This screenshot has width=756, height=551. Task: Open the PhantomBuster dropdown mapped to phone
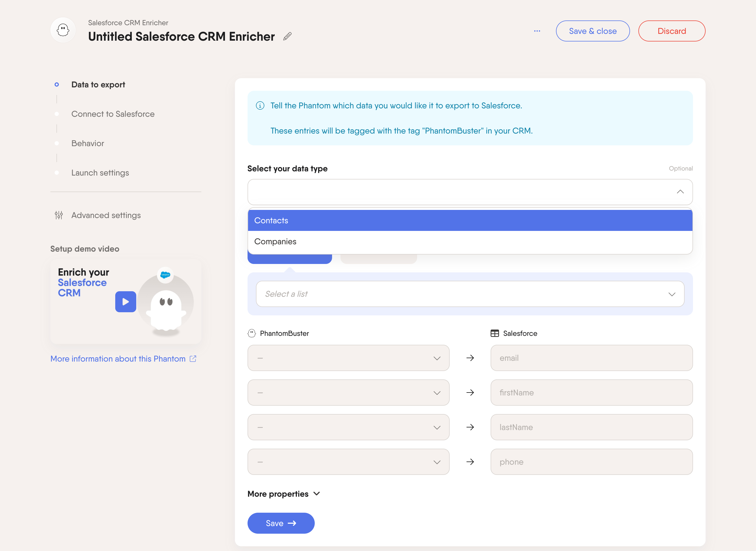pyautogui.click(x=348, y=462)
